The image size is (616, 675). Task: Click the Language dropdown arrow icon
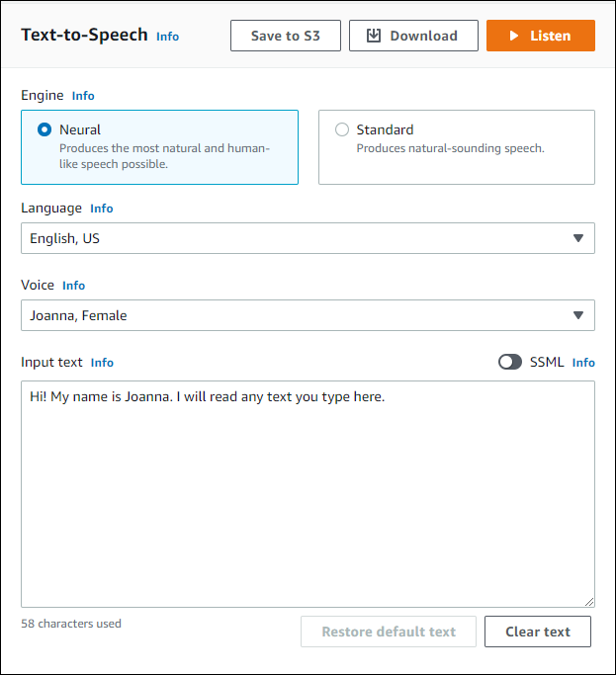tap(578, 238)
